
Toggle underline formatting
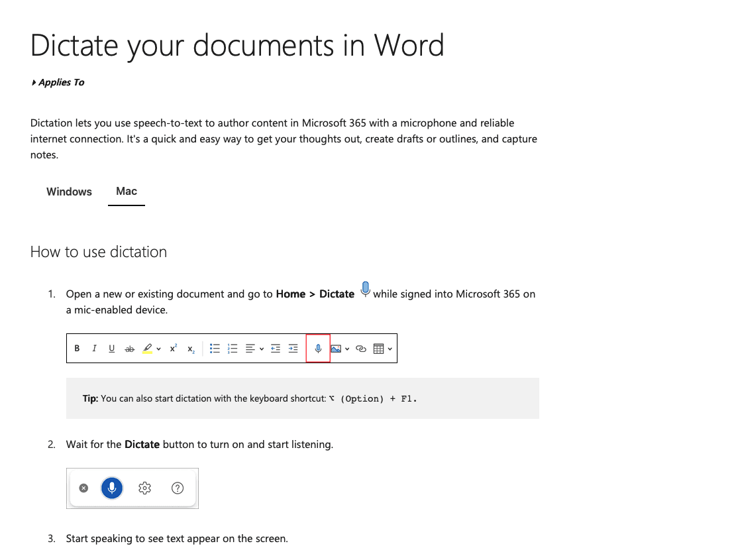click(x=111, y=348)
